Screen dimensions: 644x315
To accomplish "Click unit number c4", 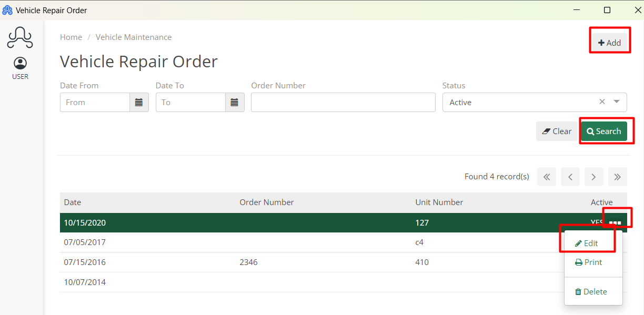I will tap(419, 243).
